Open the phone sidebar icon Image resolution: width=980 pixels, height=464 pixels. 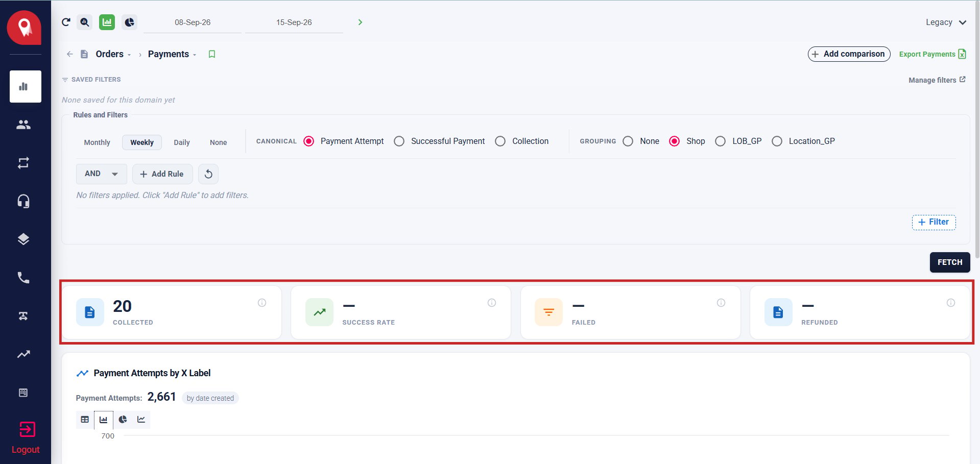(23, 278)
